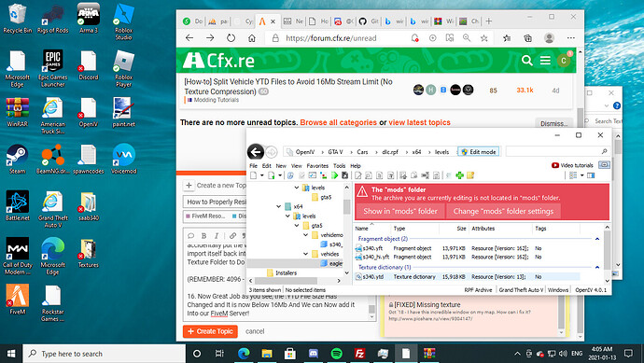The height and width of the screenshot is (363, 644).
Task: Click the Cfx.re forum search magnifier icon
Action: pyautogui.click(x=527, y=61)
